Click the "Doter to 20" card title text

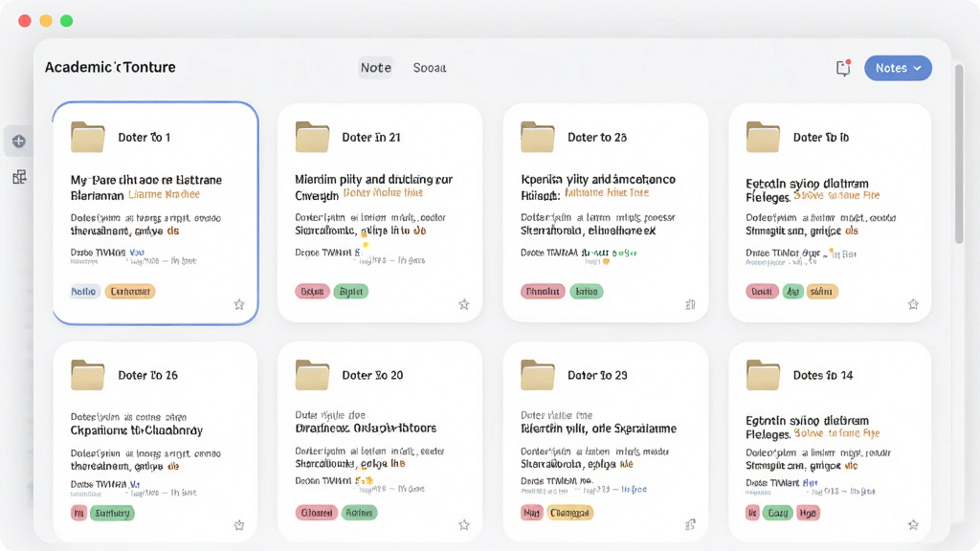372,375
